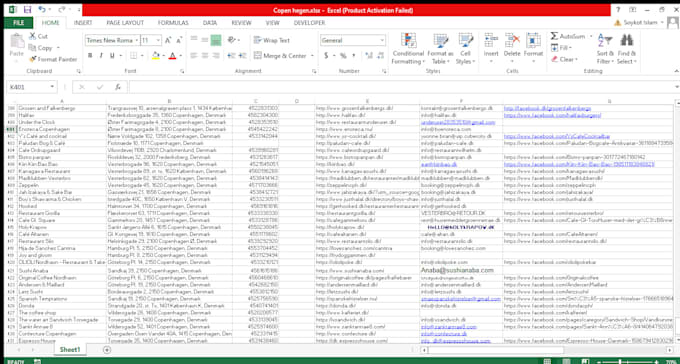Open Format as Table gallery

[x=440, y=49]
